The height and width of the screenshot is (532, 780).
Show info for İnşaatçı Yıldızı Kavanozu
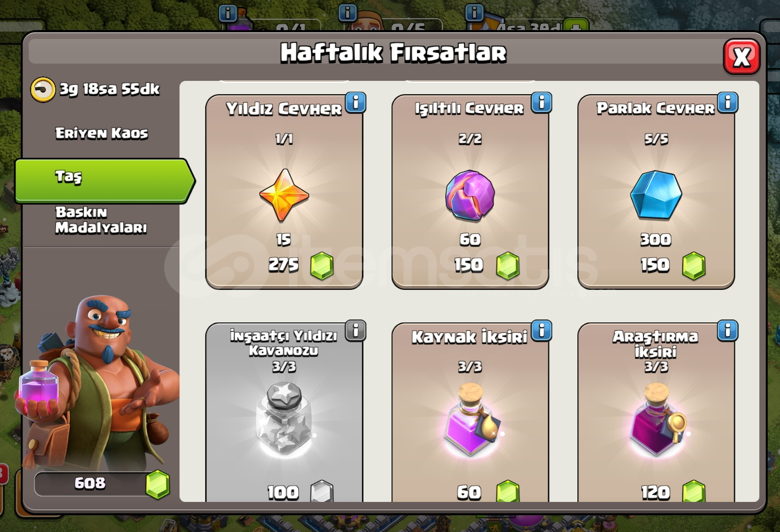click(355, 330)
